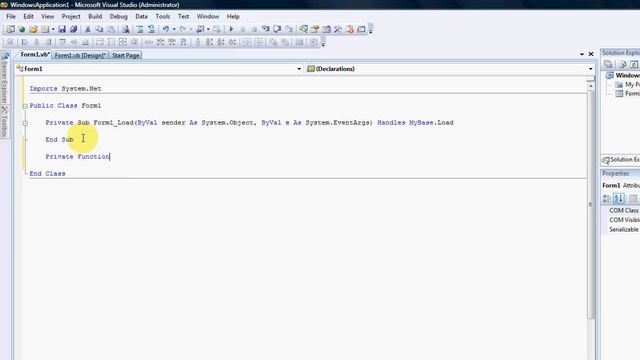Select the WindowsApplication1 project node
This screenshot has width=640, height=360.
(x=624, y=76)
